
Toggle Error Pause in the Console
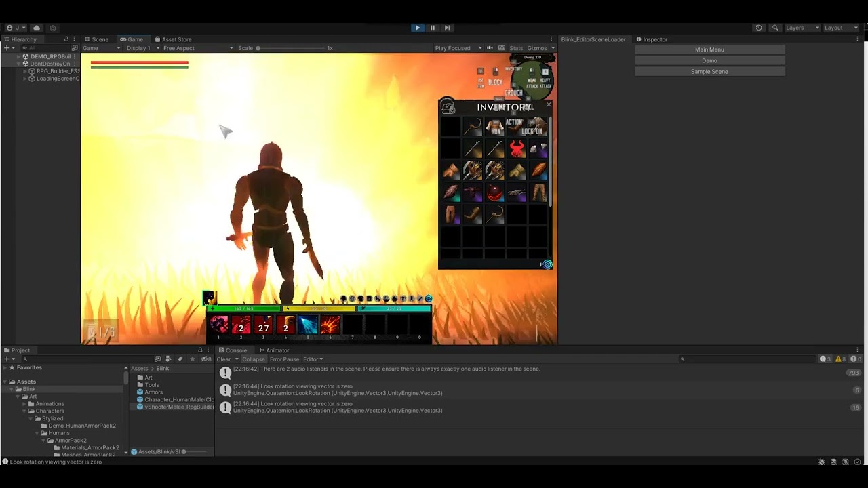pos(284,359)
